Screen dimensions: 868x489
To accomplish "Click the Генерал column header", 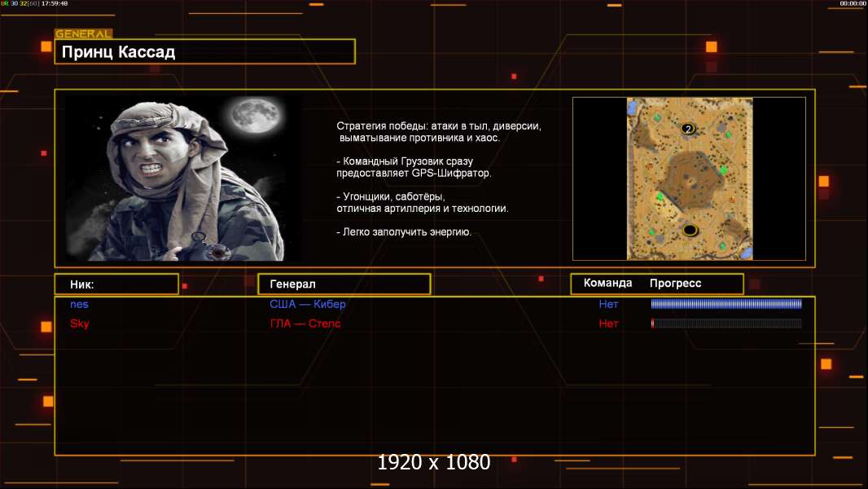I will (x=292, y=284).
